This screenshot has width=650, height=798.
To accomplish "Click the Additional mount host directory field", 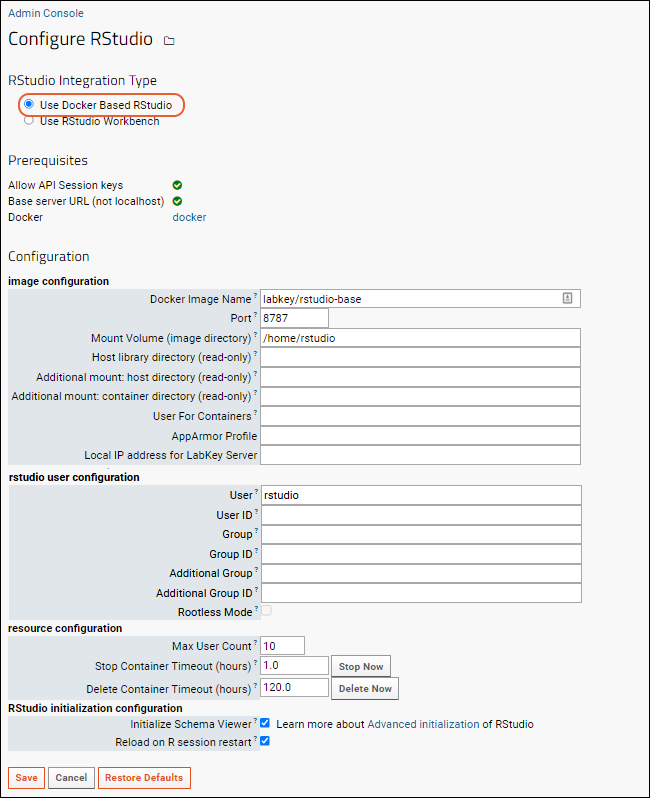I will pyautogui.click(x=420, y=377).
